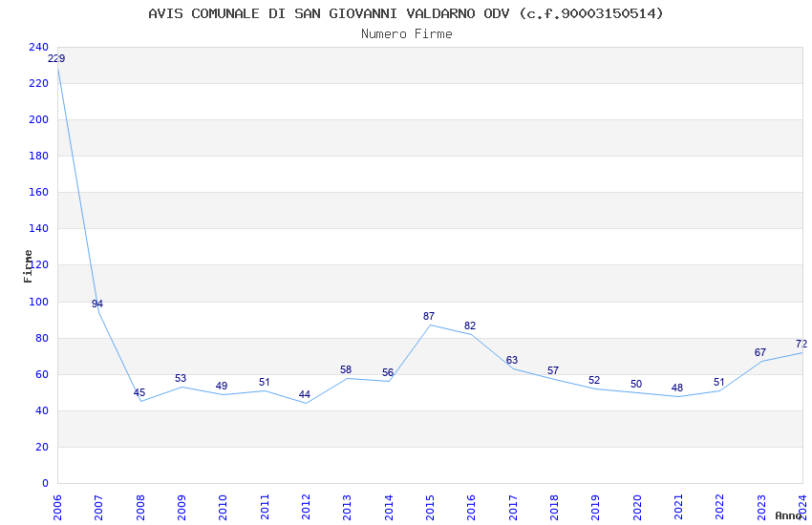This screenshot has width=812, height=525.
Task: Select the data label 49 for 2010
Action: tap(222, 386)
